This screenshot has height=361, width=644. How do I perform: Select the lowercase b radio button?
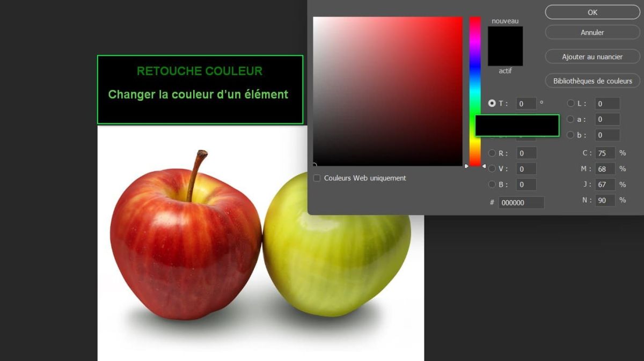click(571, 135)
